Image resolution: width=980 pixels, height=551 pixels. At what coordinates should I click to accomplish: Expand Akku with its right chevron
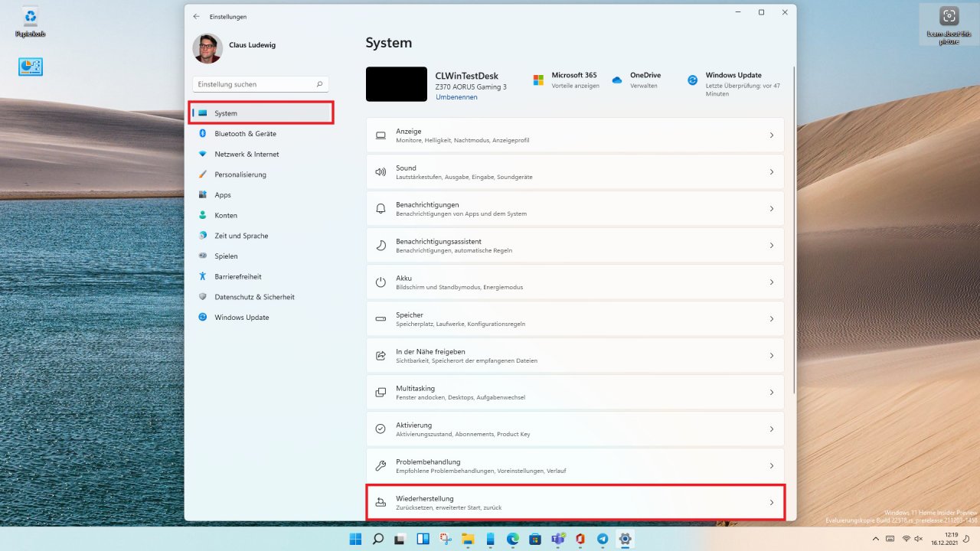click(771, 282)
